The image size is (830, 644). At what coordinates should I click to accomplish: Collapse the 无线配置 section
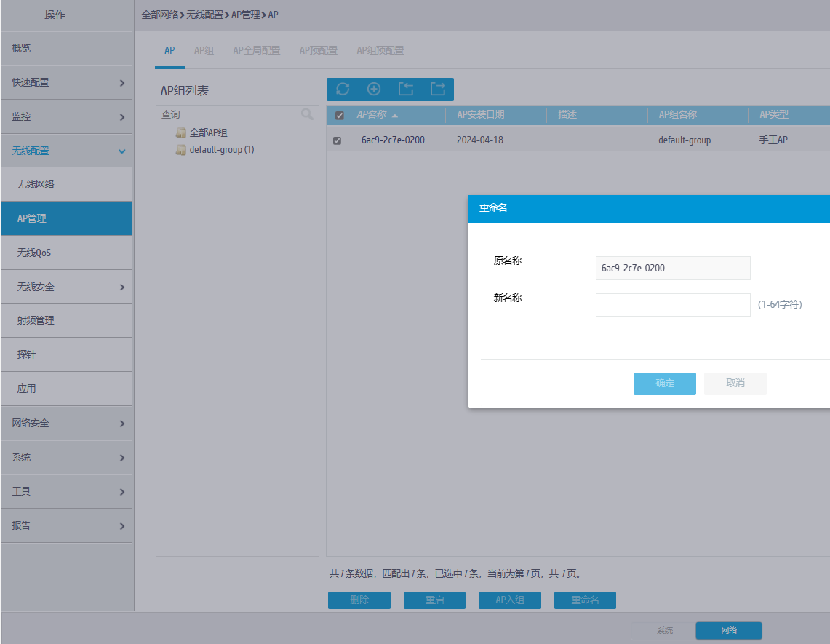tap(121, 151)
